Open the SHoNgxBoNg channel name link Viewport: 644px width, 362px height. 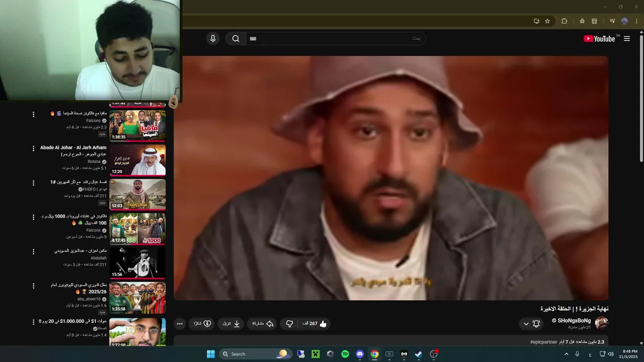tap(574, 321)
